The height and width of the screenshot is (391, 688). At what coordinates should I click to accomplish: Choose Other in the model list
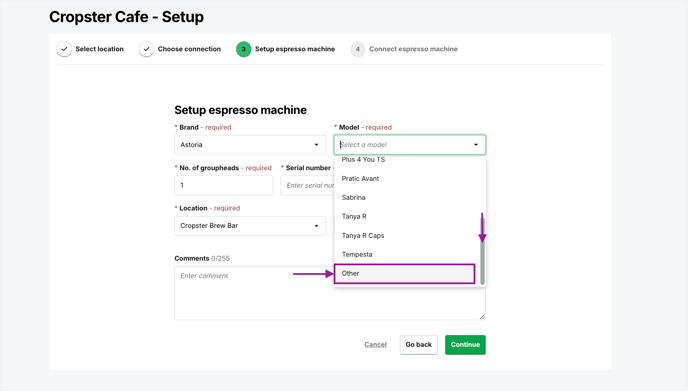404,273
